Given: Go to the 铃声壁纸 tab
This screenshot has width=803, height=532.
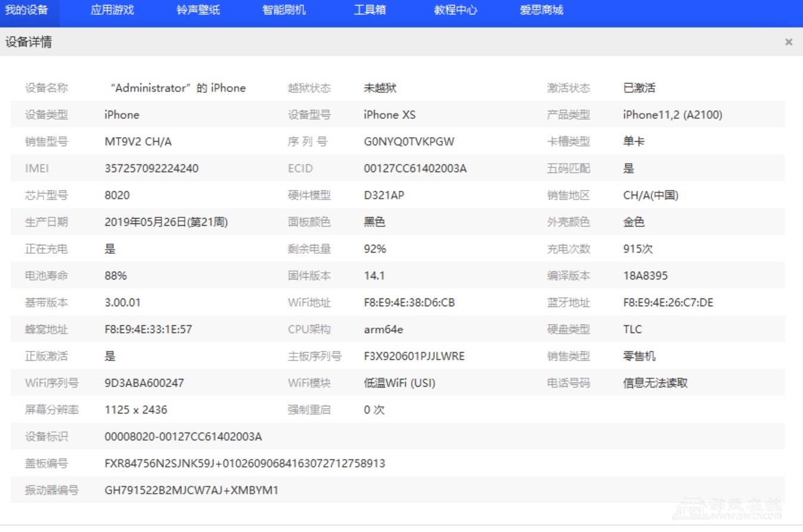Looking at the screenshot, I should [198, 10].
